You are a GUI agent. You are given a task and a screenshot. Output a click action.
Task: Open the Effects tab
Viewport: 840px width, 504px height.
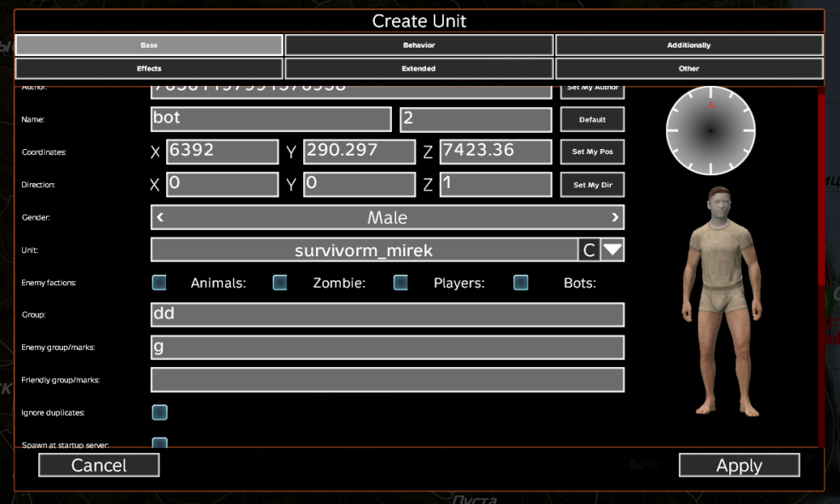coord(149,68)
